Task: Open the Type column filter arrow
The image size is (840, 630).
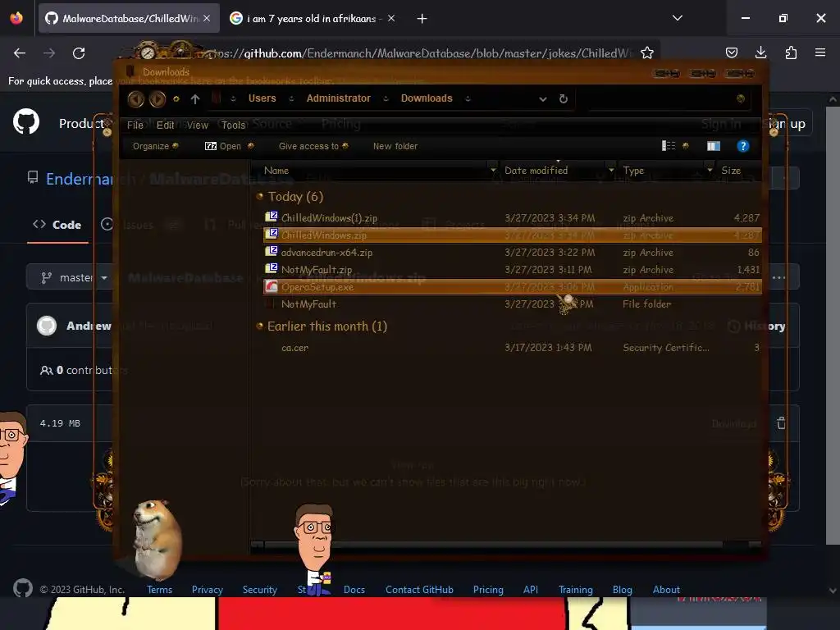Action: click(710, 170)
